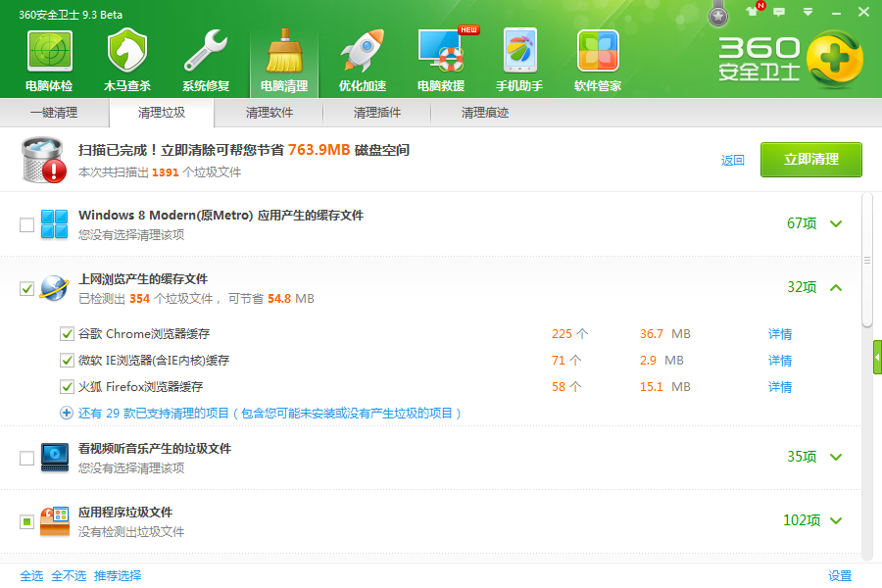Expand the Windows 8 Modern 67项 chevron
The image size is (882, 588).
click(836, 224)
